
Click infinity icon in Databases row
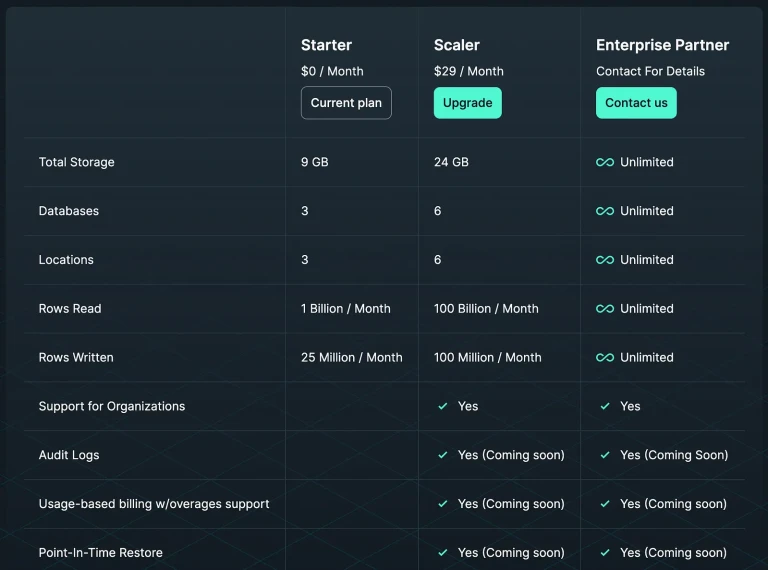[x=605, y=211]
